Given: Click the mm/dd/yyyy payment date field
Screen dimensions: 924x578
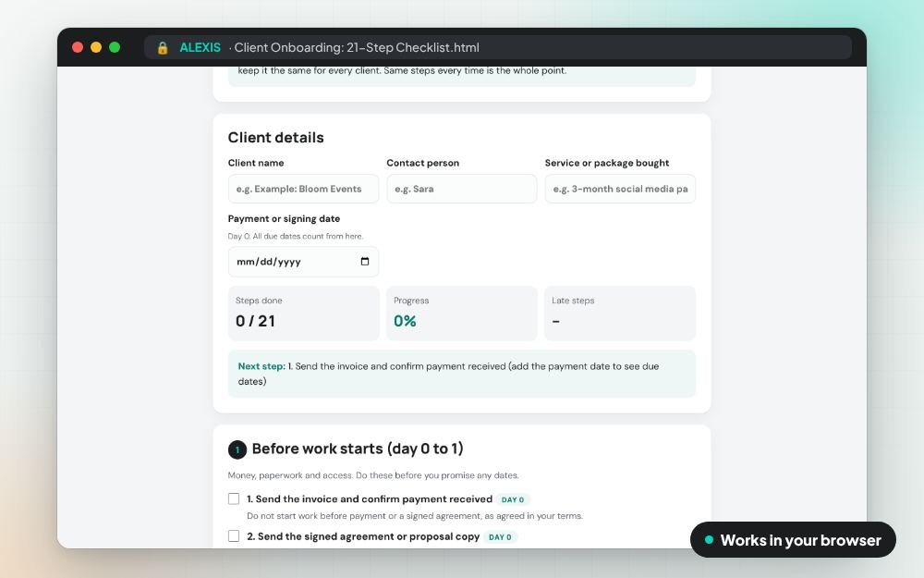Looking at the screenshot, I should click(x=303, y=262).
